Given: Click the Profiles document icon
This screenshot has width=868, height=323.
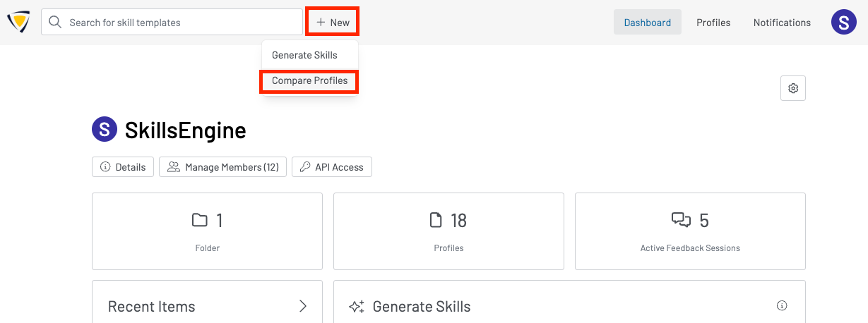Looking at the screenshot, I should point(436,221).
